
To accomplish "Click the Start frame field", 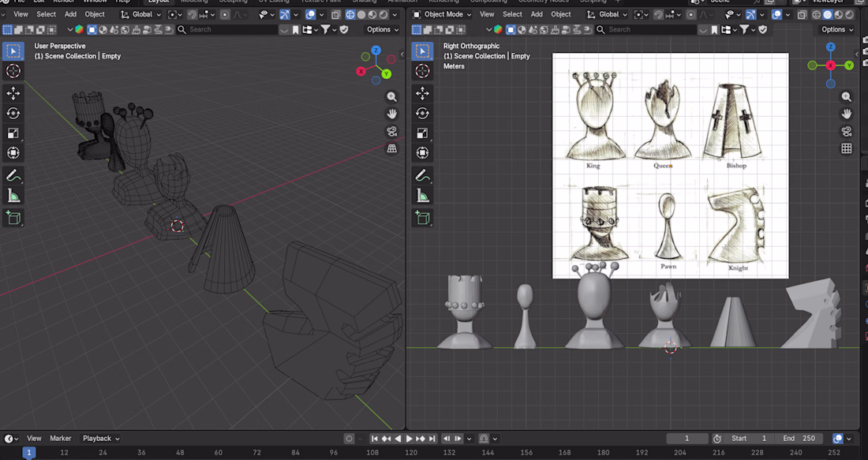I will [748, 439].
